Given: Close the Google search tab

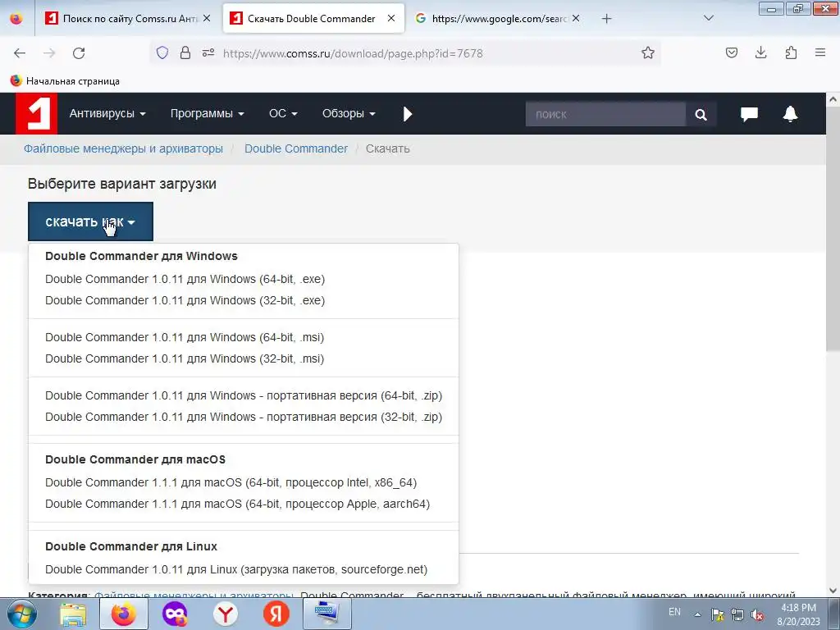Looking at the screenshot, I should (576, 18).
